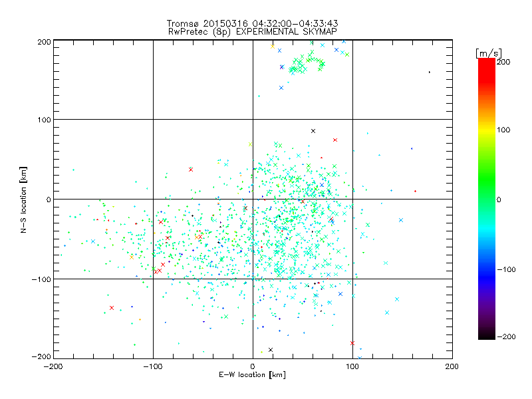Select the red dot at far right near zero line
The height and width of the screenshot is (399, 532).
[415, 191]
